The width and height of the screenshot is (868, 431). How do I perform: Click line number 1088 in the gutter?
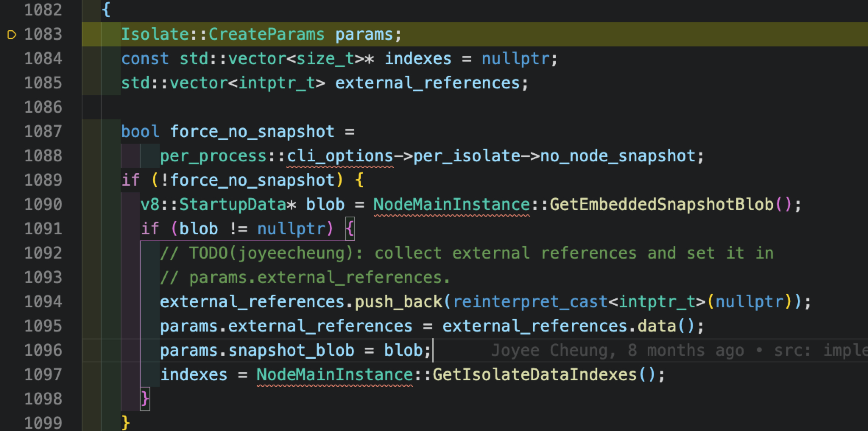pos(43,156)
